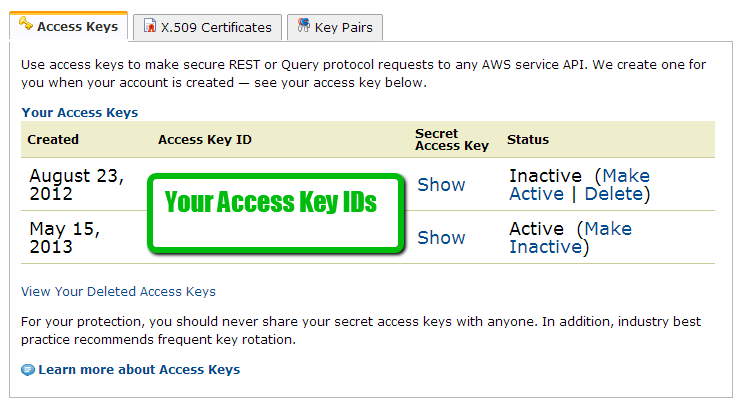This screenshot has width=739, height=404.
Task: Switch to the X.509 Certificates tab
Action: [216, 28]
